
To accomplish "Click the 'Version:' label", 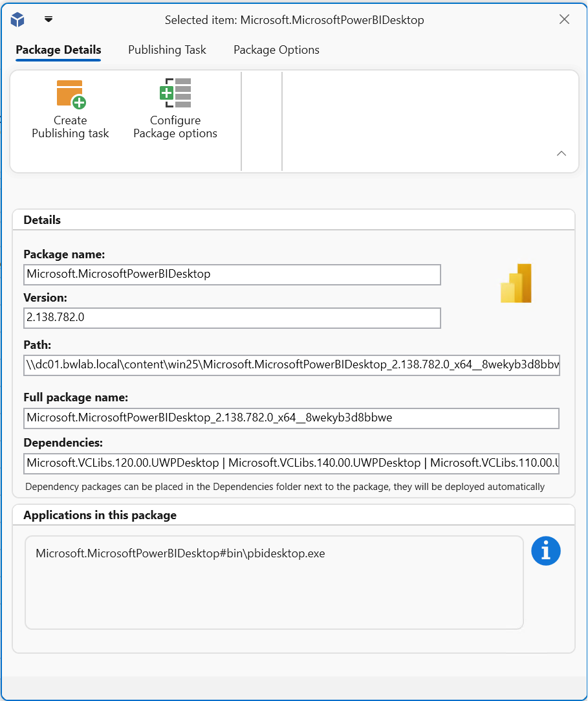I will [x=45, y=298].
